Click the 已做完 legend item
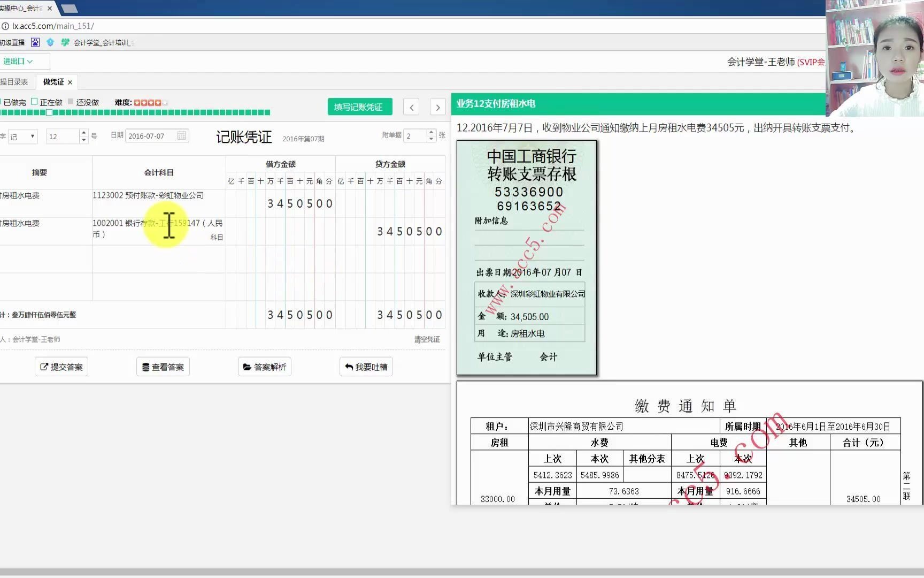Screen dimensions: 924x578 (14, 102)
